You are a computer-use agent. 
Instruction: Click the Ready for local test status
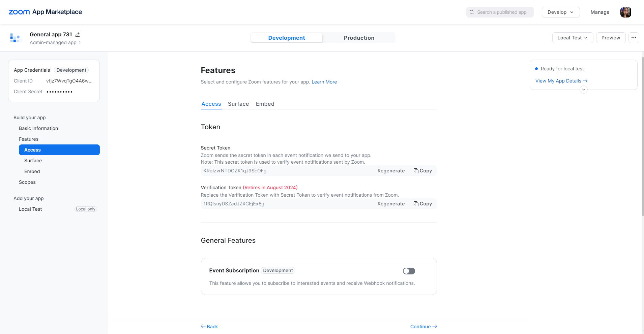tap(559, 69)
